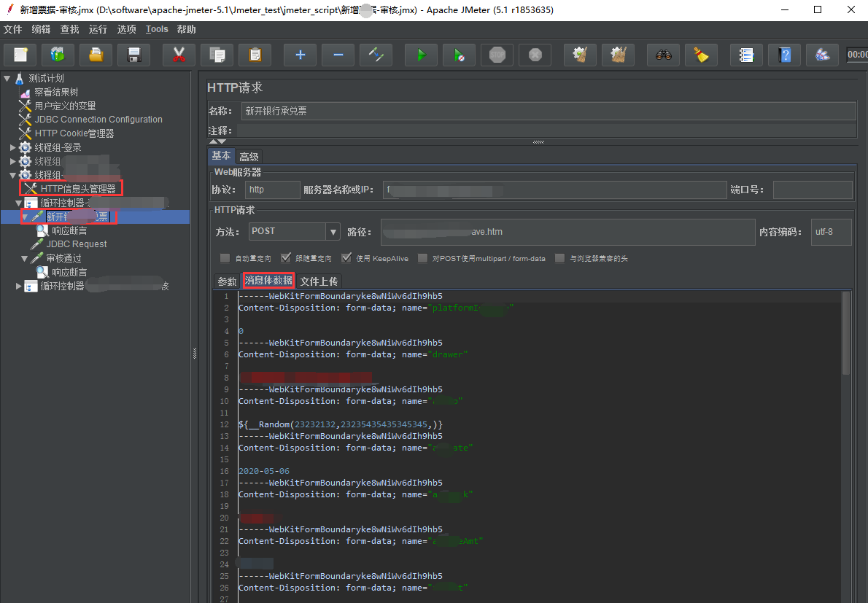Viewport: 868px width, 603px height.
Task: Collapse the 测试计划 tree node
Action: pyautogui.click(x=7, y=79)
